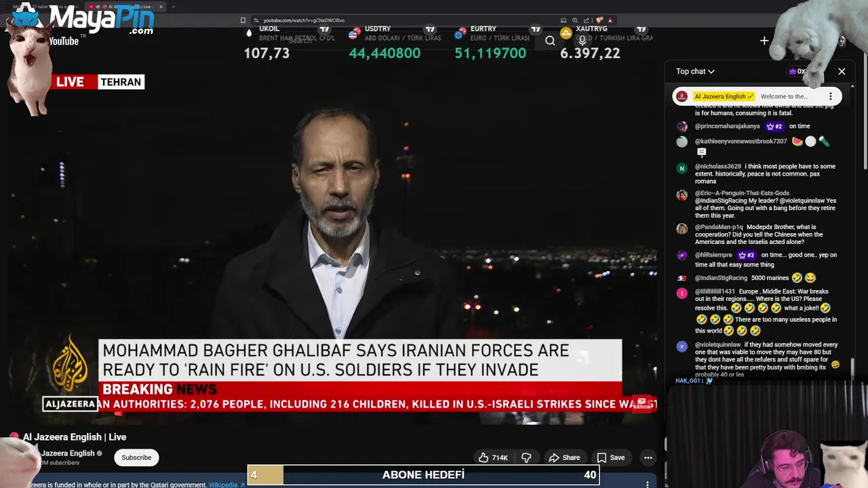Click the #2 crown badge of princemaharajakanya
Image resolution: width=868 pixels, height=488 pixels.
pos(774,126)
